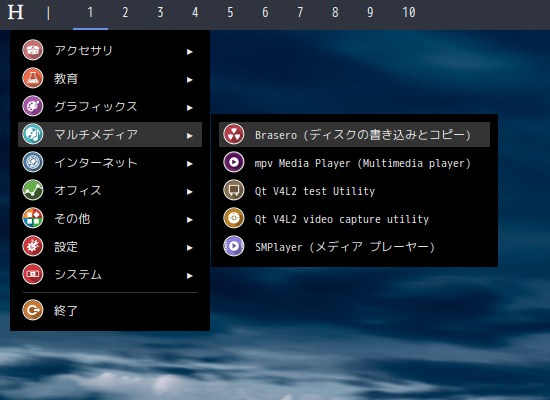This screenshot has height=400, width=550.
Task: Click the Brasero radiation-style disc icon
Action: click(234, 134)
